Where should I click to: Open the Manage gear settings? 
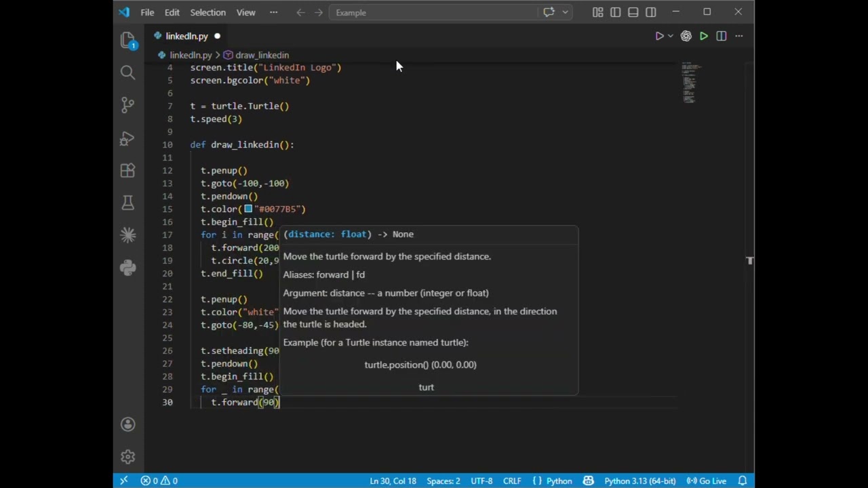click(127, 457)
